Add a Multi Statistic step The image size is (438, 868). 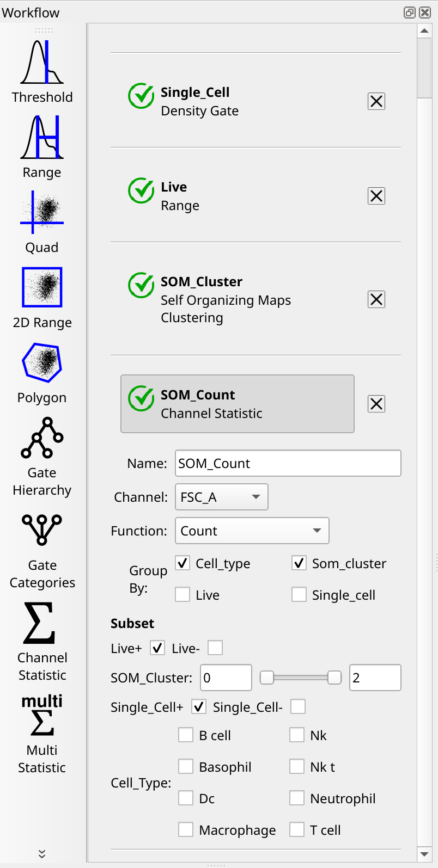pyautogui.click(x=42, y=734)
